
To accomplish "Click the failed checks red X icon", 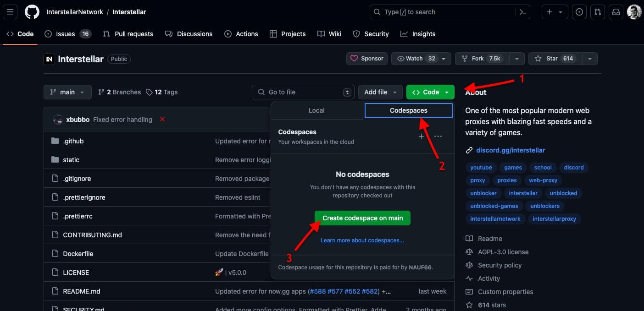I will click(x=162, y=120).
